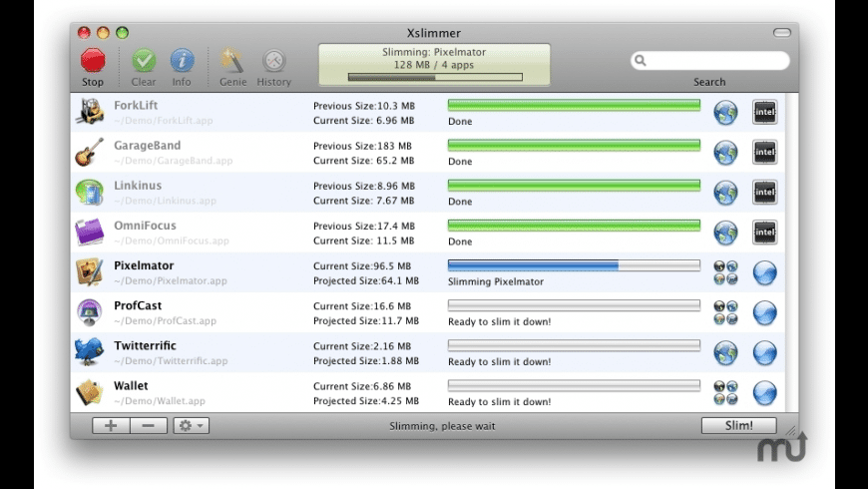Click "Current Size:2.16 MB" for Twitterrific

click(362, 346)
